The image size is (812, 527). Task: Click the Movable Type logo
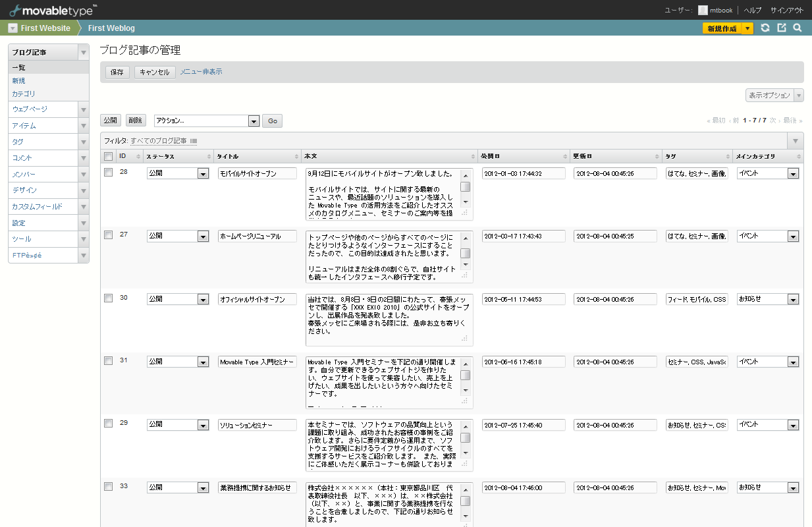pyautogui.click(x=53, y=10)
